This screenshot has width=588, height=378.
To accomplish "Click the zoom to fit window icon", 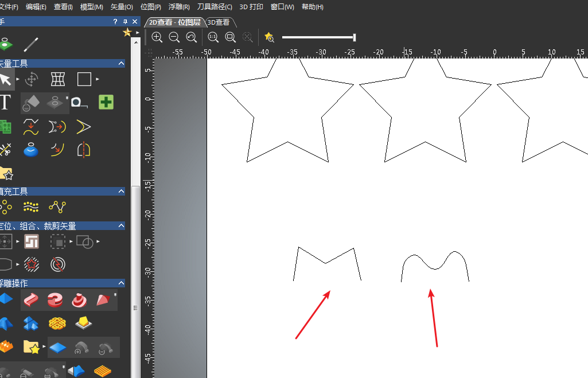I will click(x=230, y=37).
